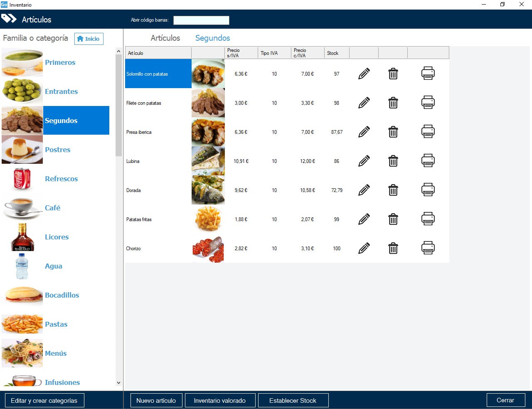The height and width of the screenshot is (409, 532).
Task: Open the Postres category
Action: click(57, 150)
